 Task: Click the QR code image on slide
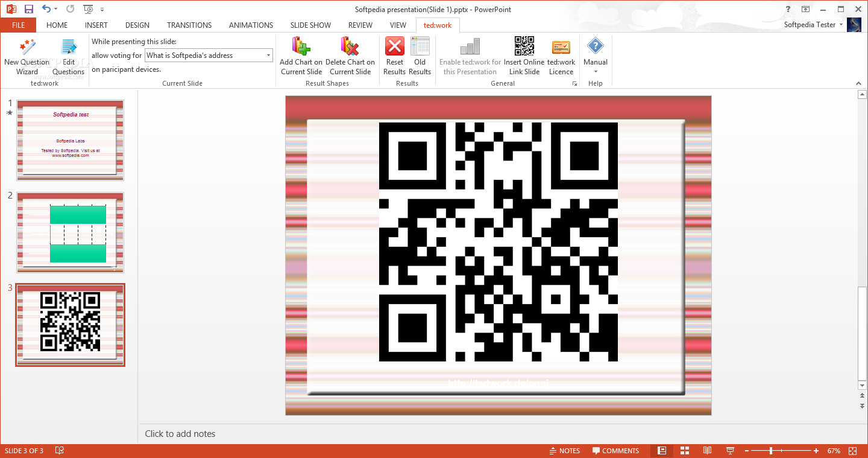pos(498,242)
